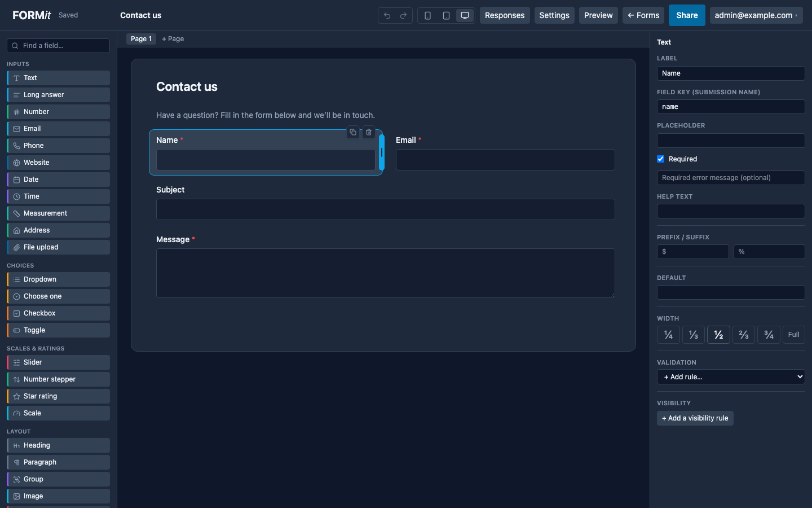The image size is (812, 508).
Task: Open the admin@example.com account menu
Action: coord(756,15)
